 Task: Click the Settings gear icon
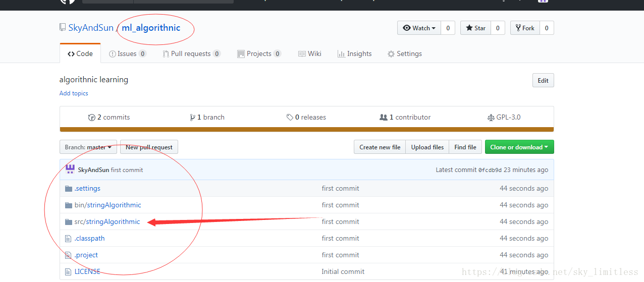(391, 54)
